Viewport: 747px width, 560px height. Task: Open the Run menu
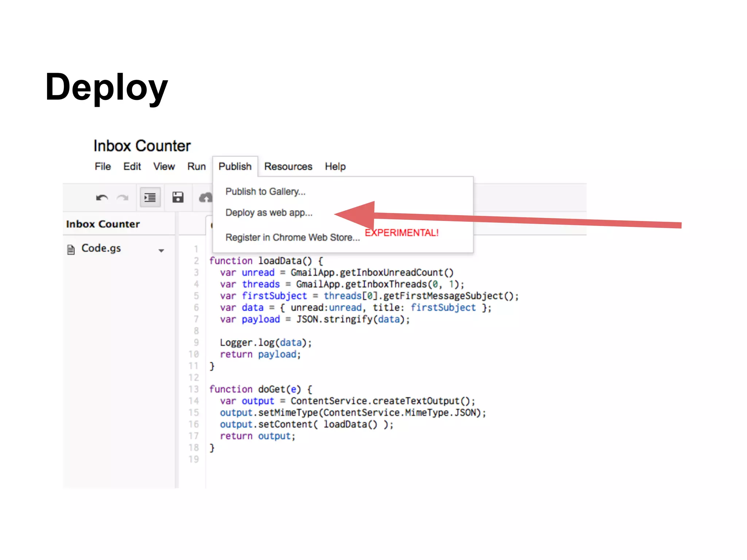coord(196,167)
